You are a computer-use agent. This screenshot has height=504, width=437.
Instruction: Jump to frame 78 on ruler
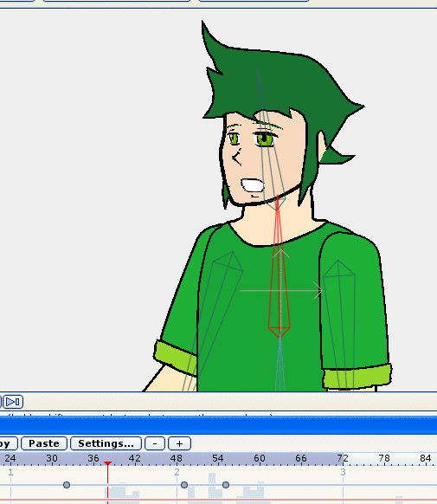click(x=384, y=458)
